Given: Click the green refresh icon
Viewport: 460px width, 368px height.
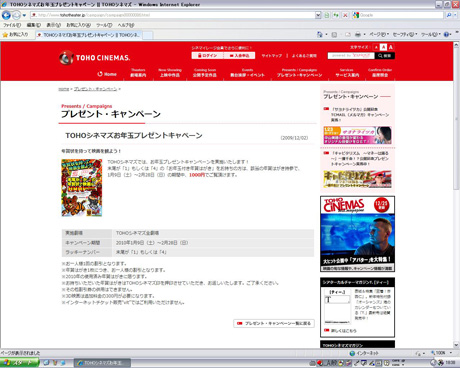Looking at the screenshot, I should click(x=336, y=15).
